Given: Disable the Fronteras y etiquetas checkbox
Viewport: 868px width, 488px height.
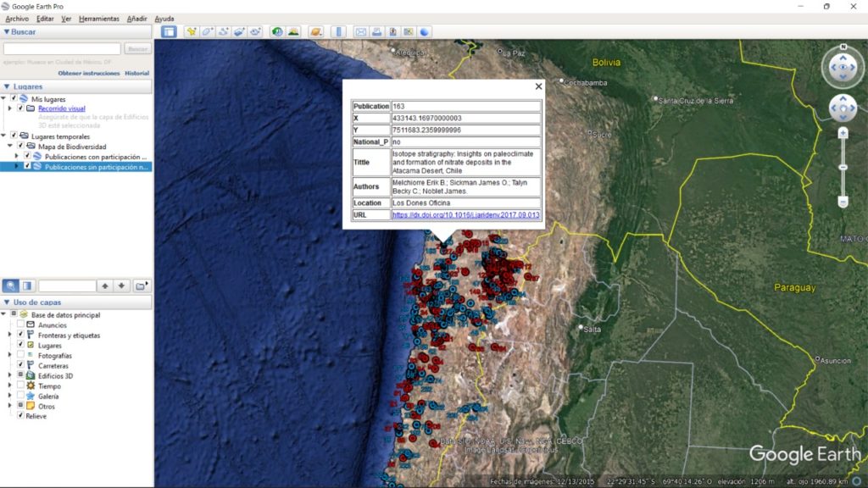Looking at the screenshot, I should [20, 335].
